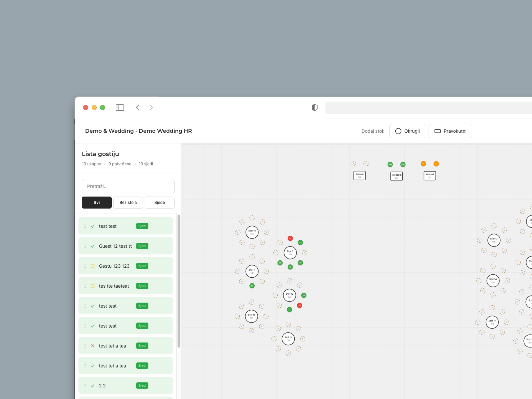This screenshot has width=532, height=399.
Task: Click green seated guest at Stol 7
Action: point(252,286)
